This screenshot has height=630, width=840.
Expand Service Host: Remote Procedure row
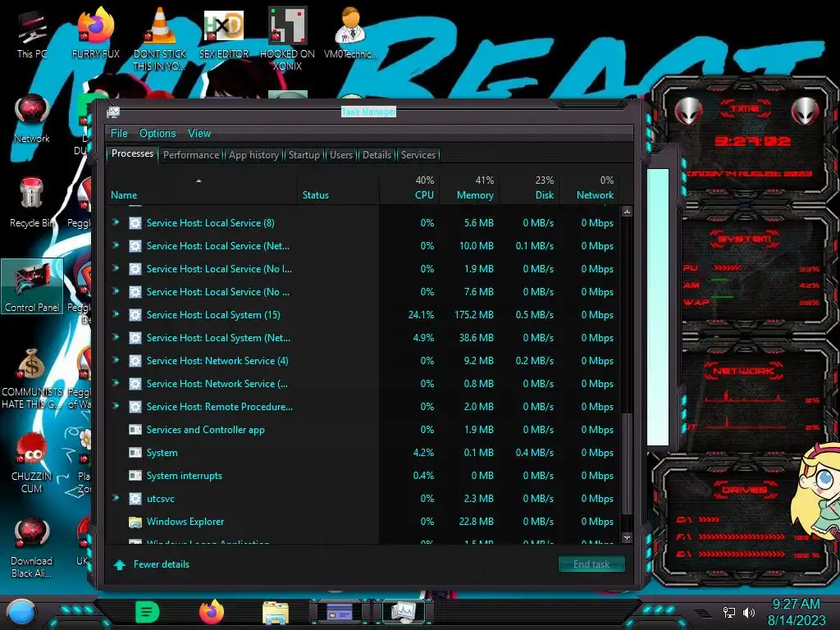116,405
